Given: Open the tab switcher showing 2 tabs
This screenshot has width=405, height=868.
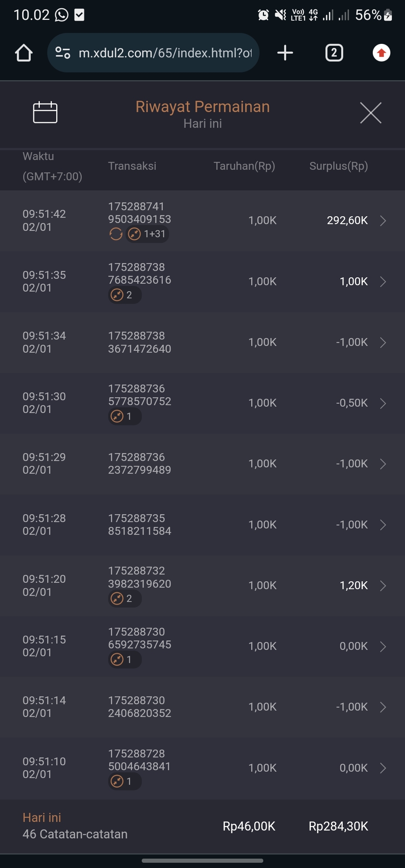Looking at the screenshot, I should 334,53.
